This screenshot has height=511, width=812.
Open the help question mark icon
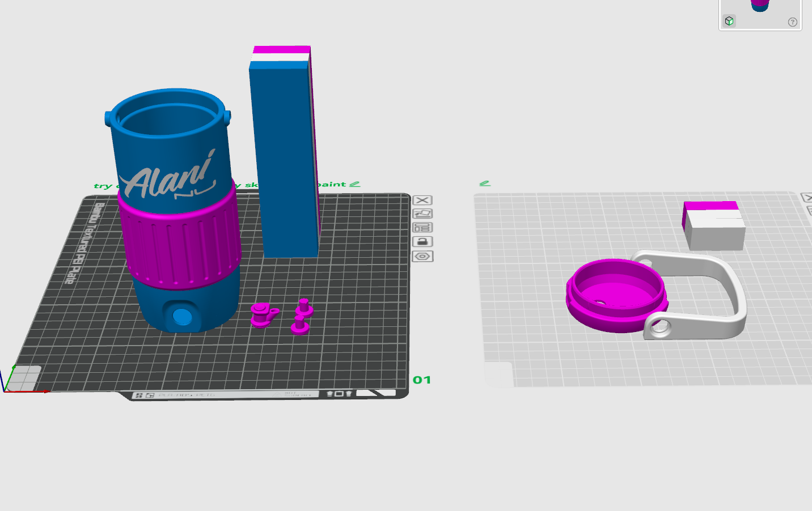(793, 22)
